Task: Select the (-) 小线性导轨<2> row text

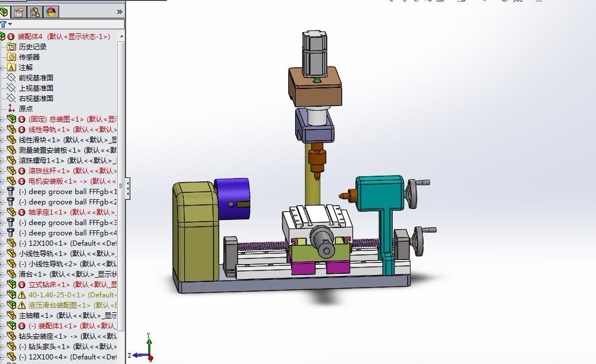Action: (x=68, y=264)
